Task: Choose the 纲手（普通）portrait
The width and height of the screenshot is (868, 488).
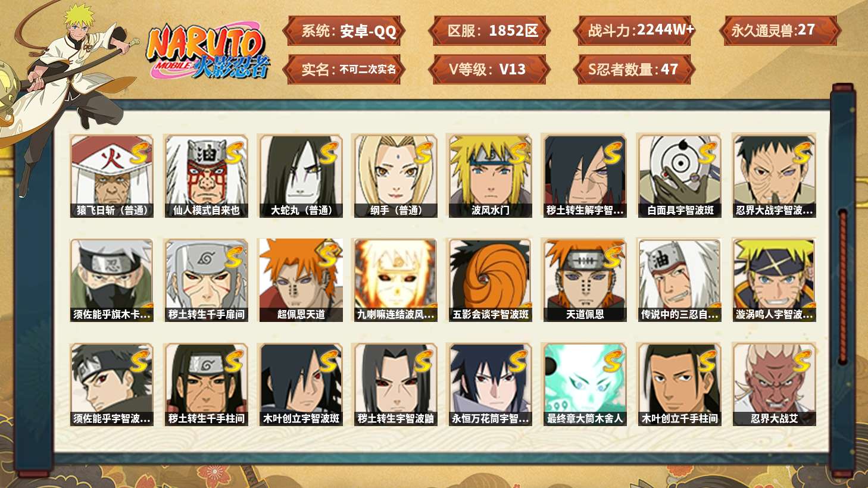Action: (x=395, y=176)
